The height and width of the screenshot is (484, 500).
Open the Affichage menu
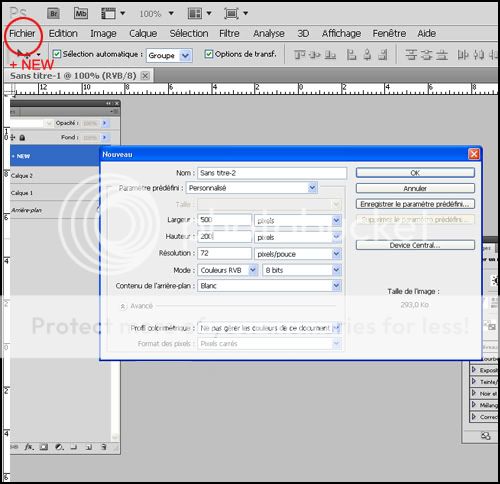click(341, 33)
